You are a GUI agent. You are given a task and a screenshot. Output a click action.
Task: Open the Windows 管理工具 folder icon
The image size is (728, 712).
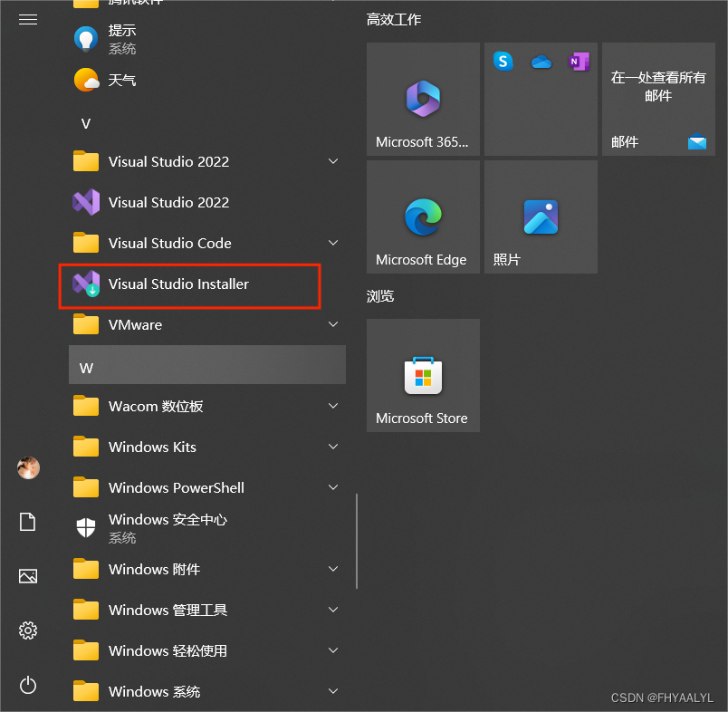[x=86, y=610]
